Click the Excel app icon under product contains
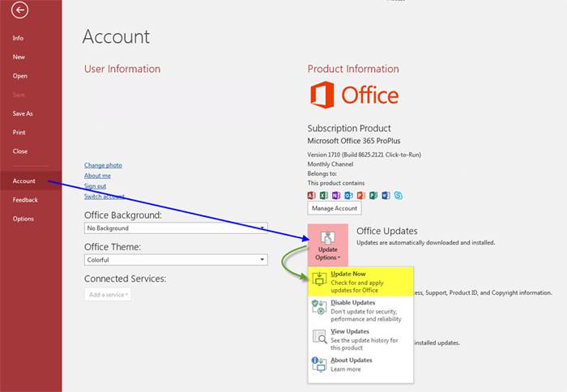Image resolution: width=567 pixels, height=392 pixels. 324,196
